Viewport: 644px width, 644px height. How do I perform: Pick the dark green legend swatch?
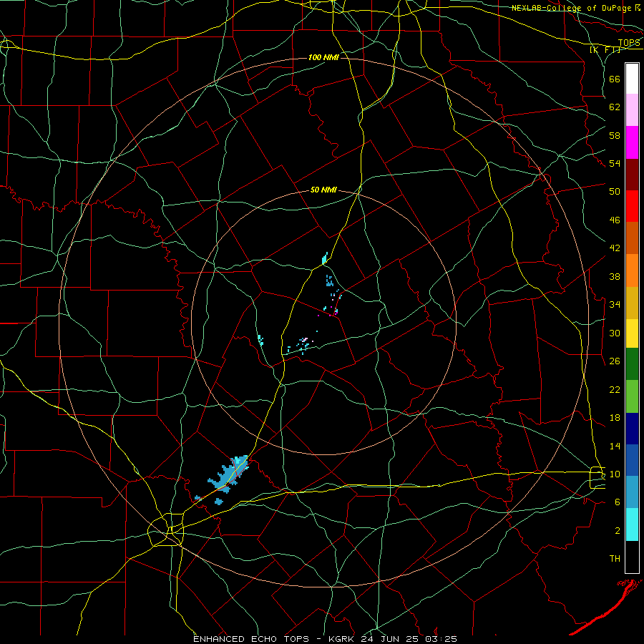point(632,364)
